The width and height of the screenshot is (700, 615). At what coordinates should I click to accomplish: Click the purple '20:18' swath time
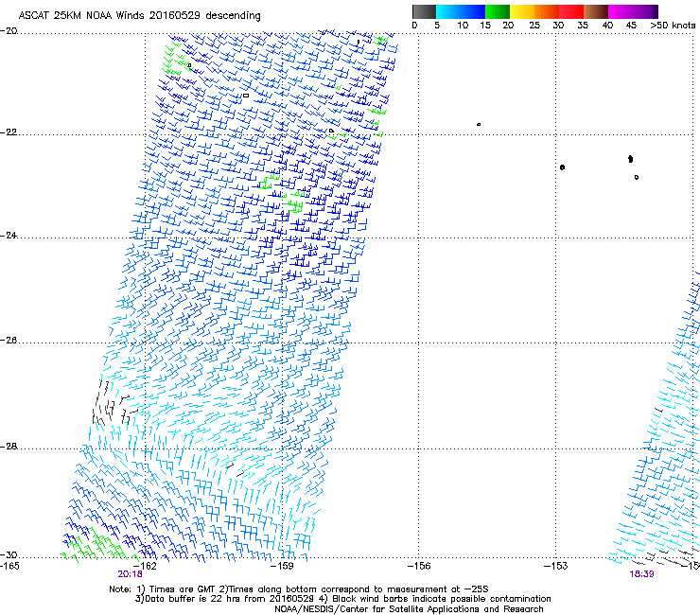(130, 574)
